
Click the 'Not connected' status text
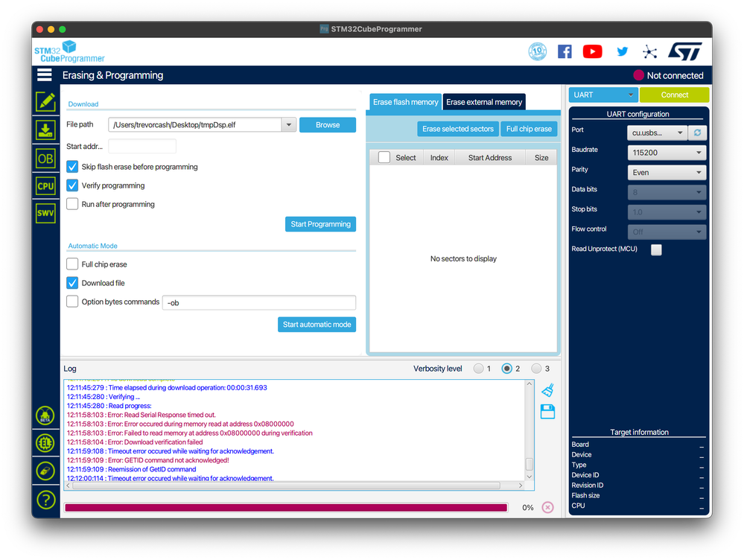(675, 75)
